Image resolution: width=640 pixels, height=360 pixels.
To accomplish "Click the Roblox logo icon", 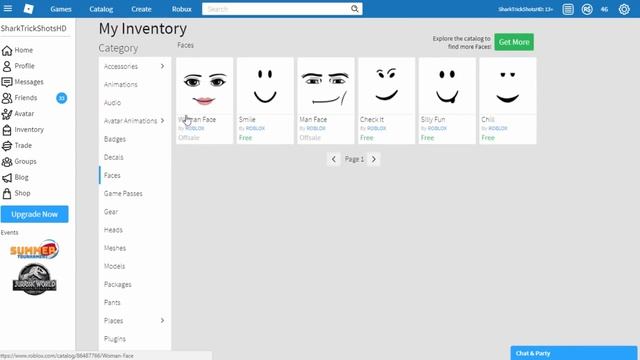I will 29,9.
